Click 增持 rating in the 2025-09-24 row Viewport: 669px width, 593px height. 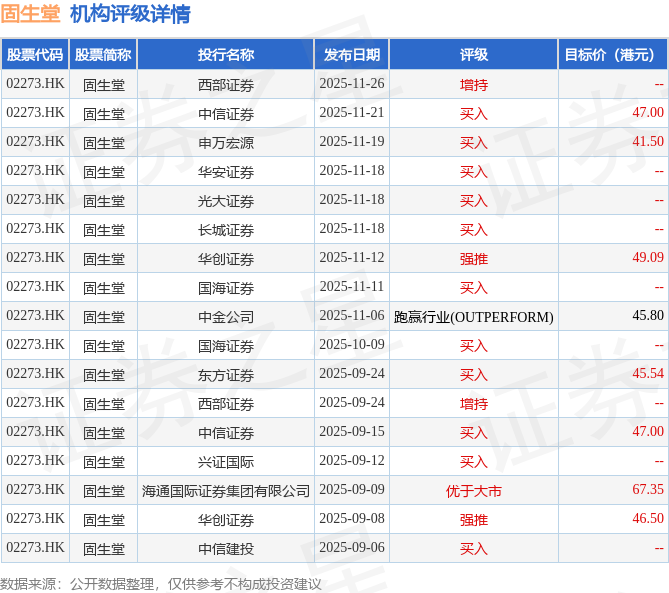pos(474,404)
